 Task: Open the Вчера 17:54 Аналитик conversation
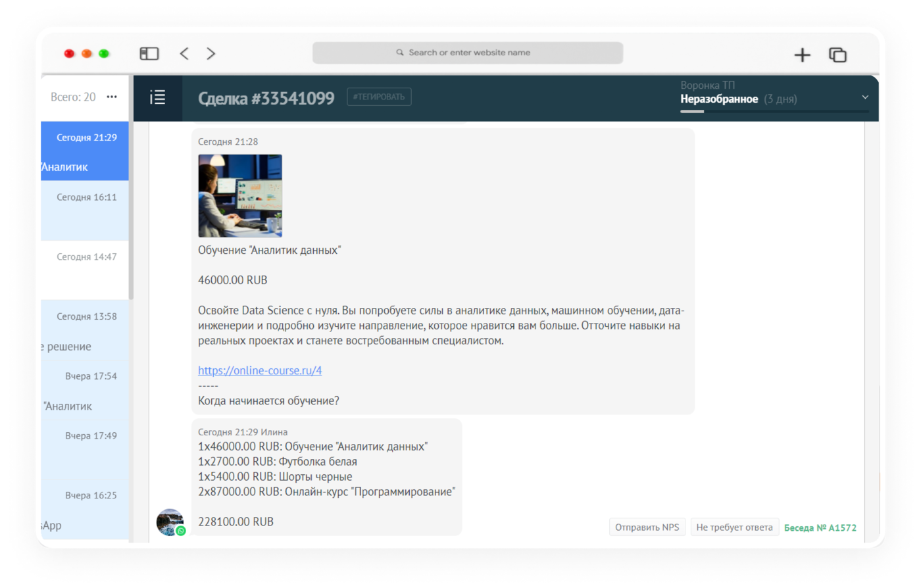pos(85,390)
